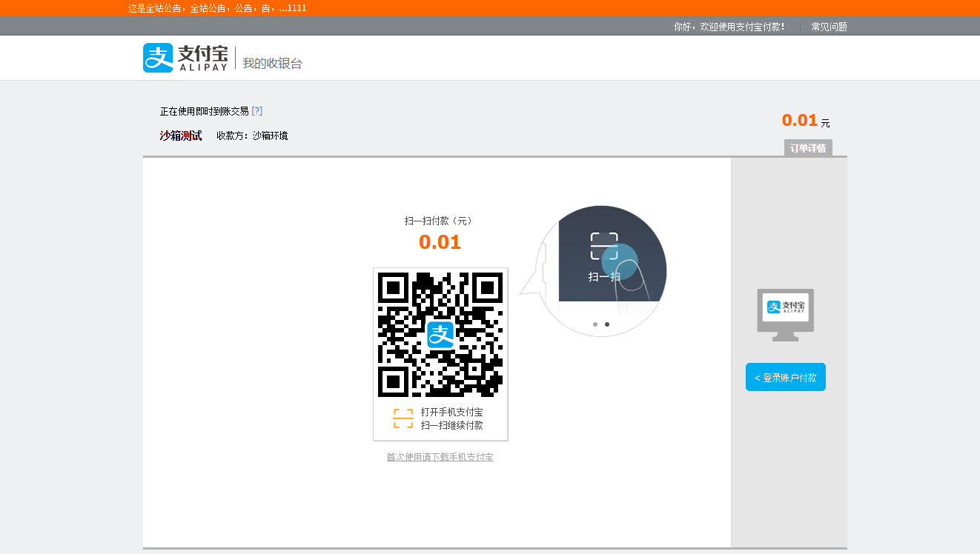Screen dimensions: 980x554
Task: Click the 首次使用请下载手机支付宝 download link
Action: pyautogui.click(x=440, y=457)
